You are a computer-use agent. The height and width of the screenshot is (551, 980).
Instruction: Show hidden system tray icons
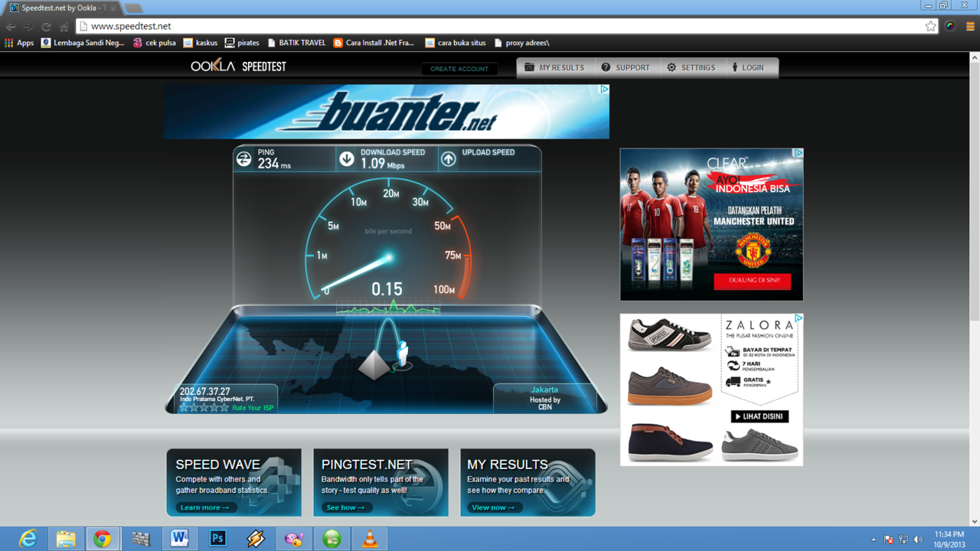click(874, 540)
